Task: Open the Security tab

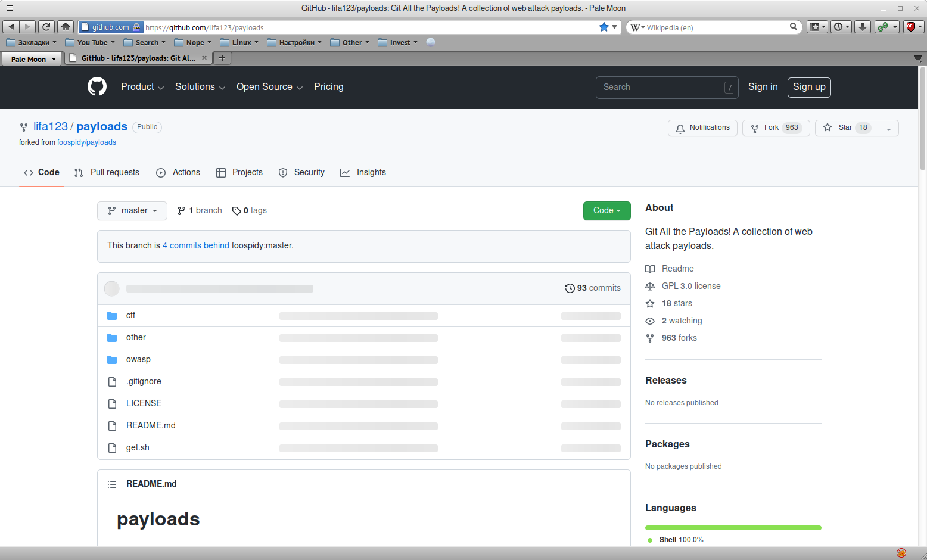Action: (x=301, y=173)
